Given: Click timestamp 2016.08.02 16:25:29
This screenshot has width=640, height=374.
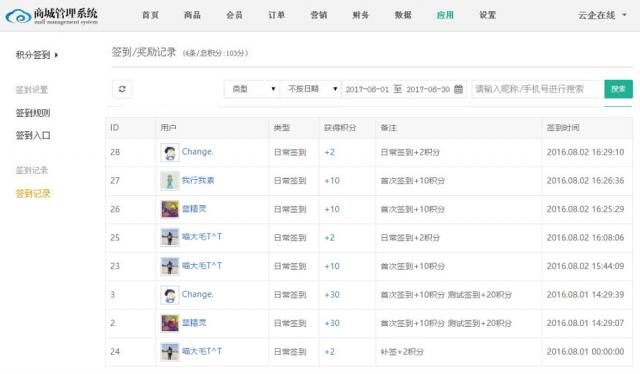Looking at the screenshot, I should (585, 209).
